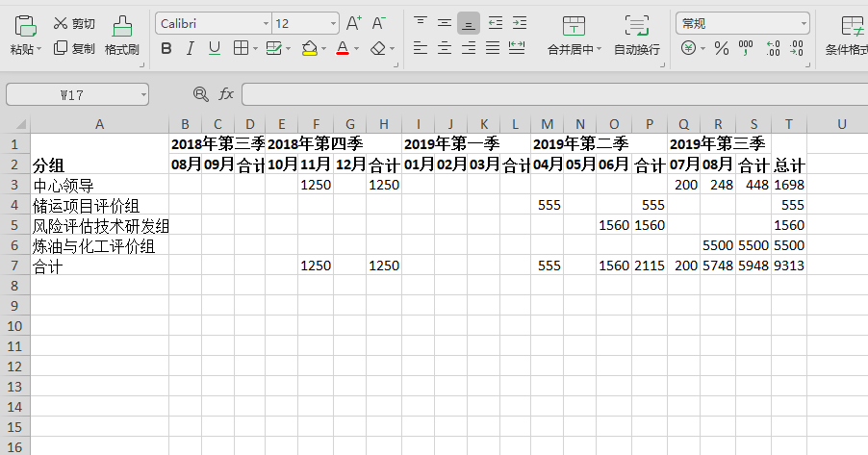Toggle Wrap Text (自动换行)
The height and width of the screenshot is (455, 868).
pyautogui.click(x=637, y=36)
